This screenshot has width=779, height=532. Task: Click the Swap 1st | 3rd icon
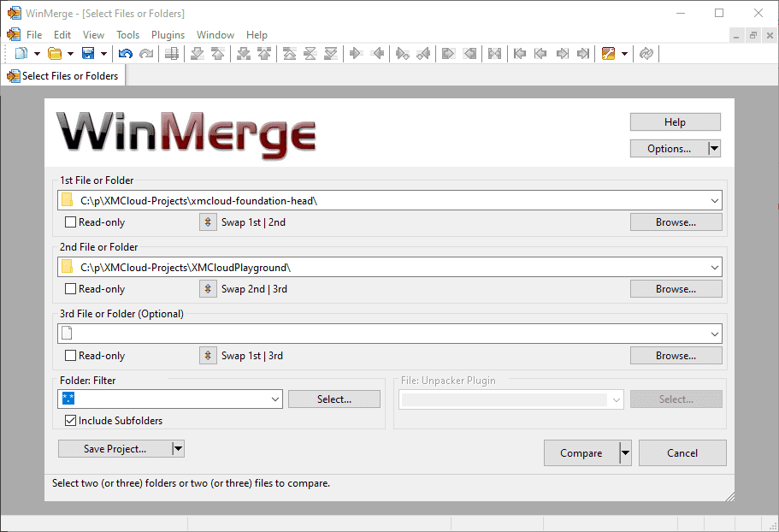pos(208,356)
